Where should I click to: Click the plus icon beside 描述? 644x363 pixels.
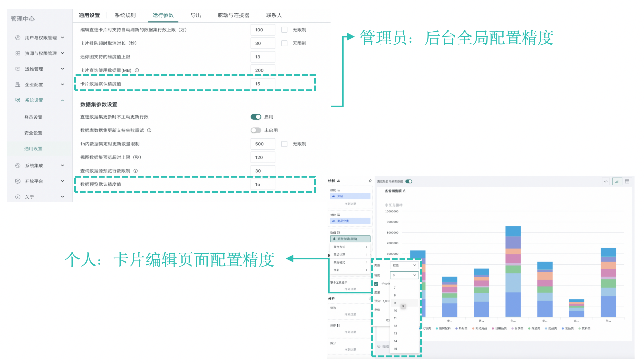(379, 346)
